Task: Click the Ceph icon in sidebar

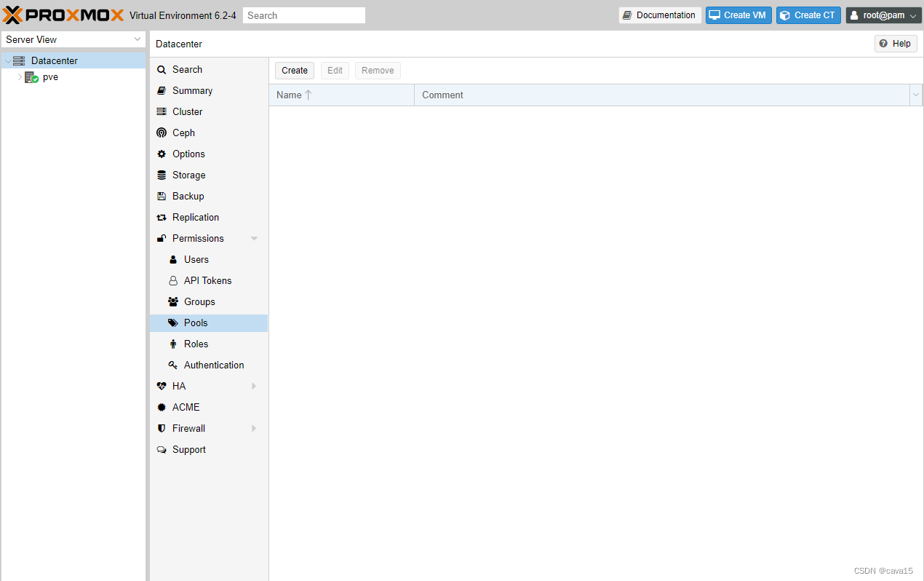Action: coord(162,133)
